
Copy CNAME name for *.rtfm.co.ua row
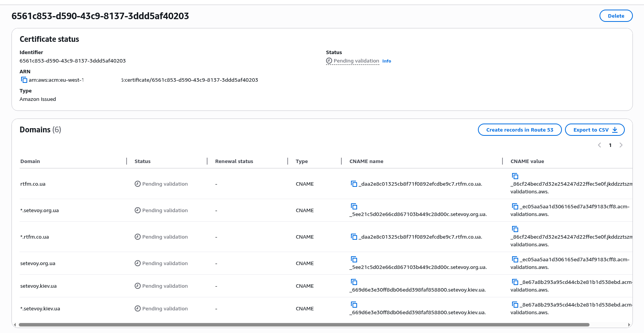(354, 237)
